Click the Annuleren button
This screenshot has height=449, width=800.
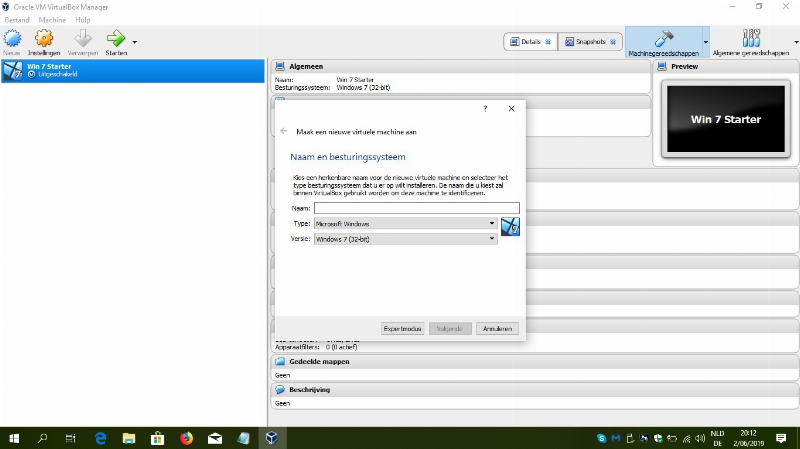click(x=497, y=329)
